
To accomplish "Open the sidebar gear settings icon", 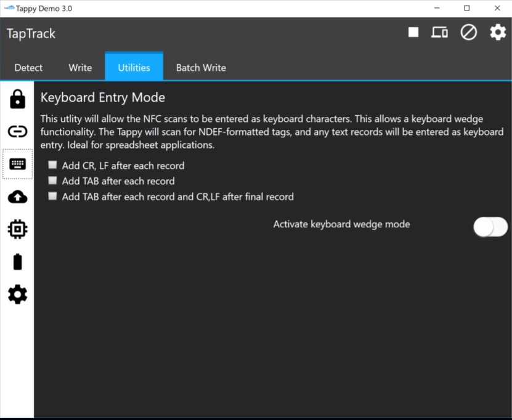I will [x=17, y=295].
